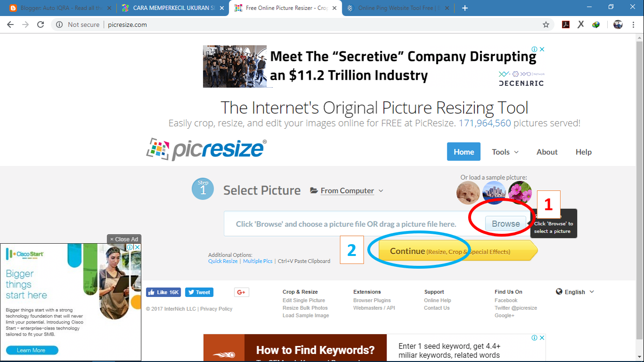
Task: Bookmark the page with the star icon
Action: 546,24
